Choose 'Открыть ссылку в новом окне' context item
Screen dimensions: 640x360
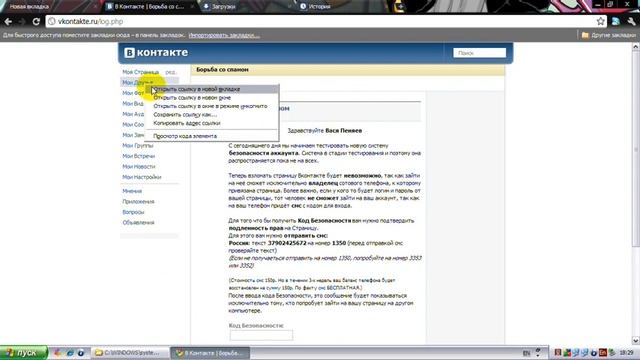coord(212,98)
